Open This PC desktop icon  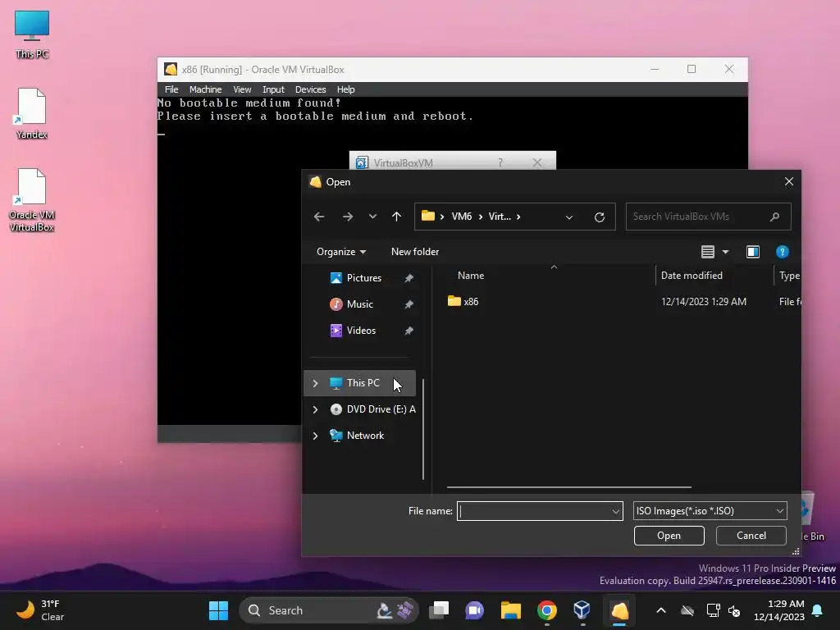pyautogui.click(x=32, y=34)
